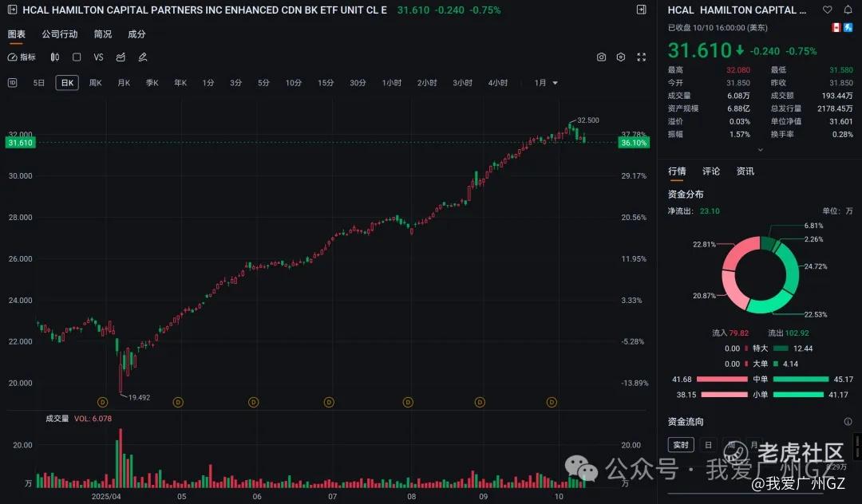Switch to the 4小时 interval

tap(498, 83)
